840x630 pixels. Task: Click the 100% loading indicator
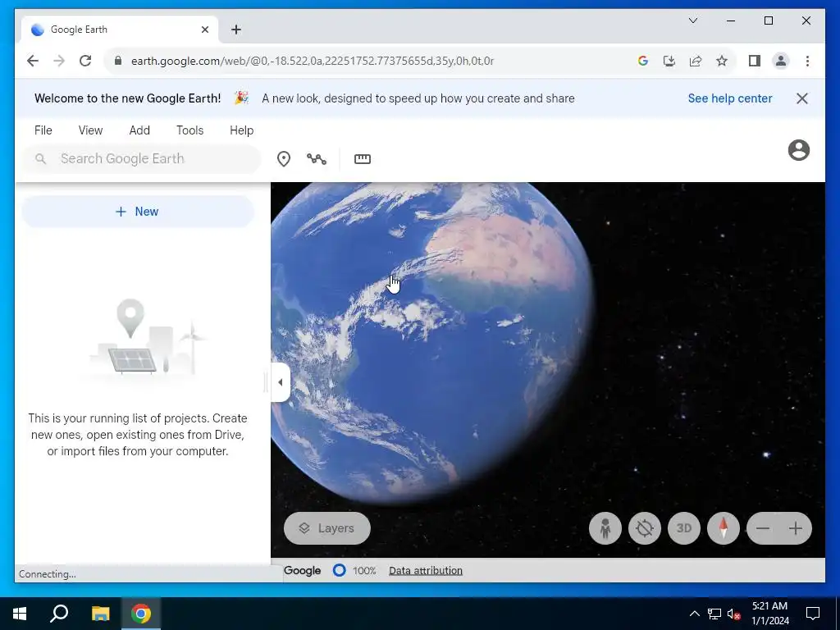(354, 571)
